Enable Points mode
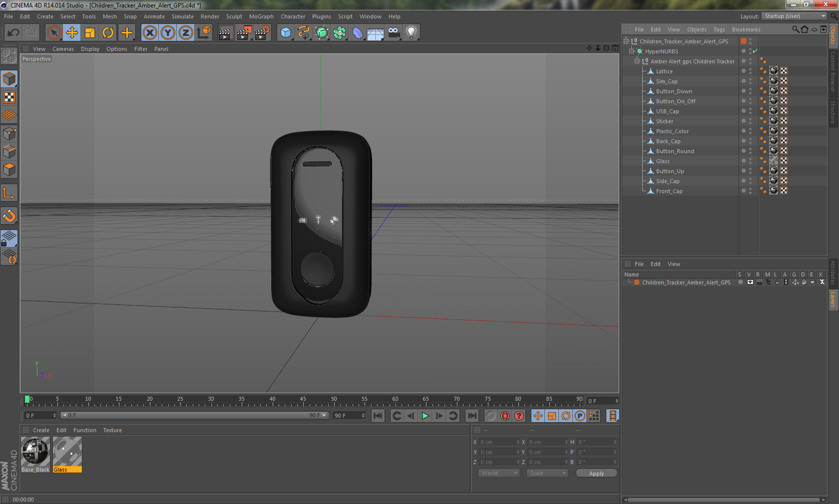 tap(9, 133)
